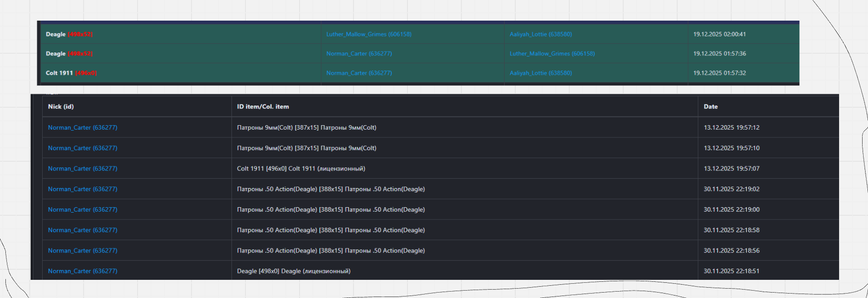Open Norman_Carter link dated 13.12.2025 19:57:10

tap(82, 148)
